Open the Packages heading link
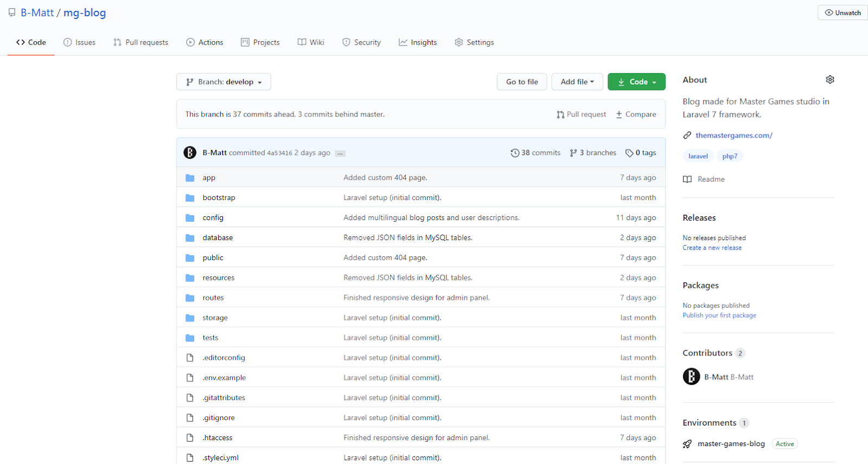 pyautogui.click(x=701, y=286)
